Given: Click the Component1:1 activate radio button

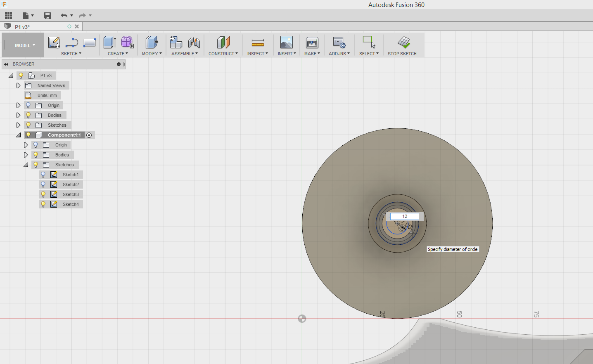Looking at the screenshot, I should pyautogui.click(x=89, y=135).
